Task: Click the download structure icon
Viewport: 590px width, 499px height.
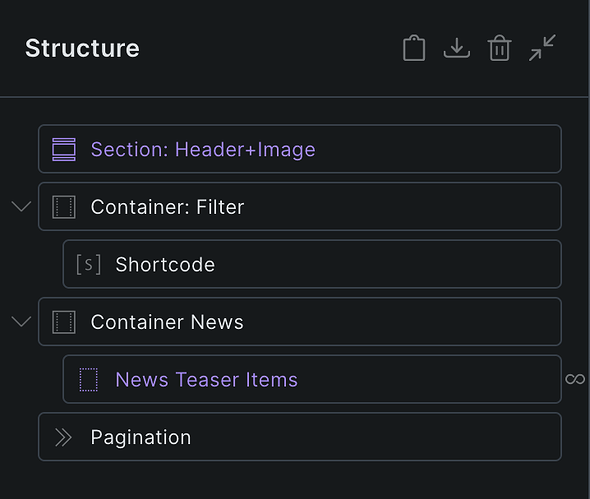Action: (457, 48)
